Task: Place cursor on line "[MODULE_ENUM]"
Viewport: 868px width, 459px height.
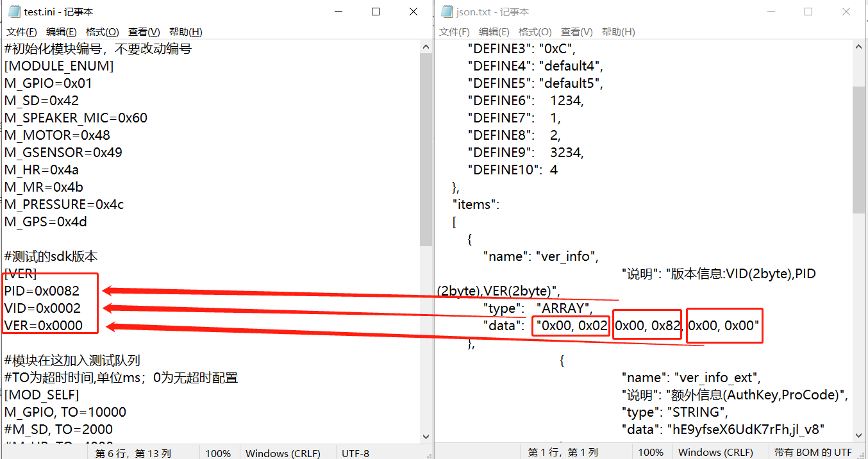Action: pyautogui.click(x=59, y=66)
